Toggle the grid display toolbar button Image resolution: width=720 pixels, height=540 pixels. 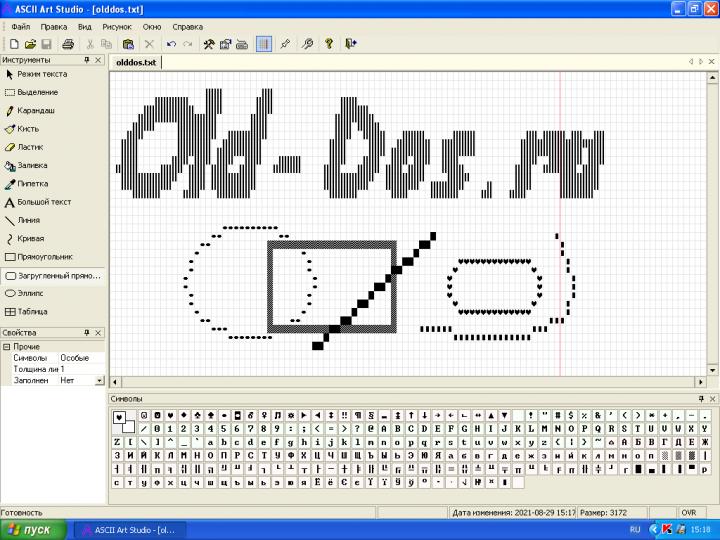pyautogui.click(x=264, y=44)
